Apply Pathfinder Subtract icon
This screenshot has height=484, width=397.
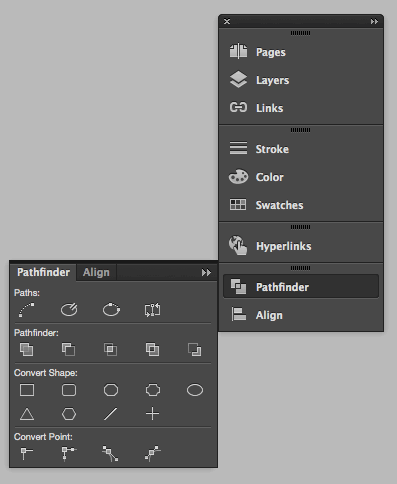69,350
